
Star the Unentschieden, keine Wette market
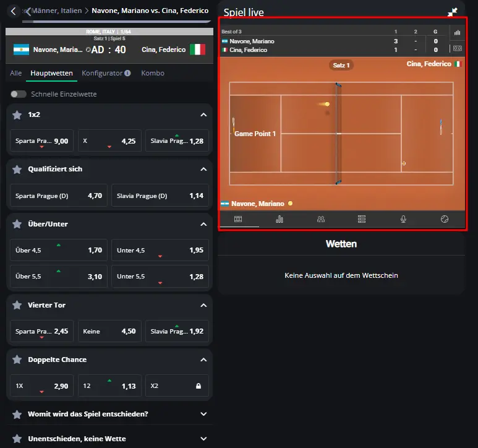point(17,439)
